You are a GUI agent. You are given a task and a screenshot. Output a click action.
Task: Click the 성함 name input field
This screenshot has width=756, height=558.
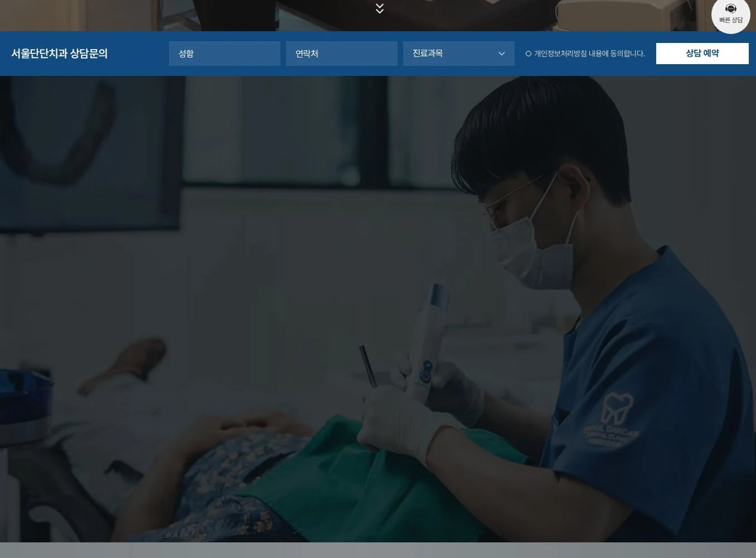(225, 54)
